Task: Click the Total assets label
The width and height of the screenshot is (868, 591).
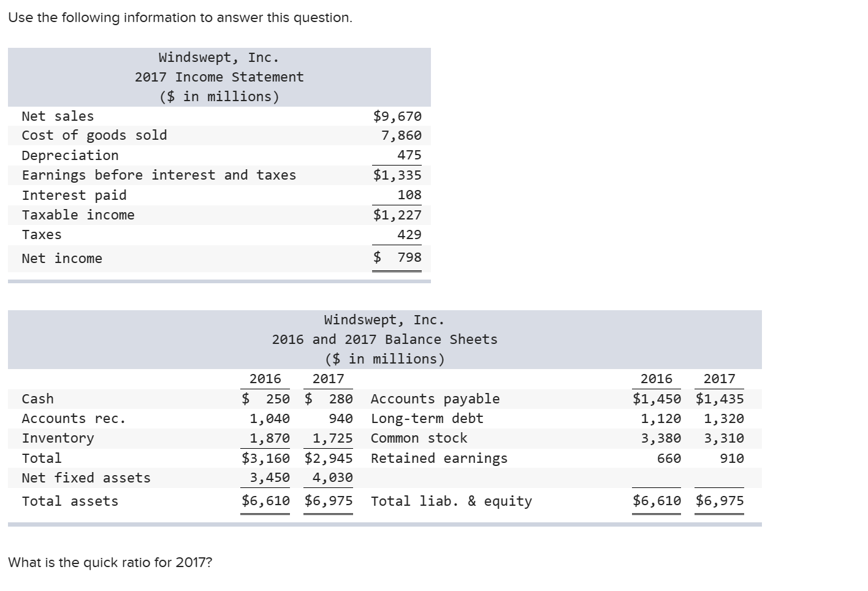Action: click(70, 501)
